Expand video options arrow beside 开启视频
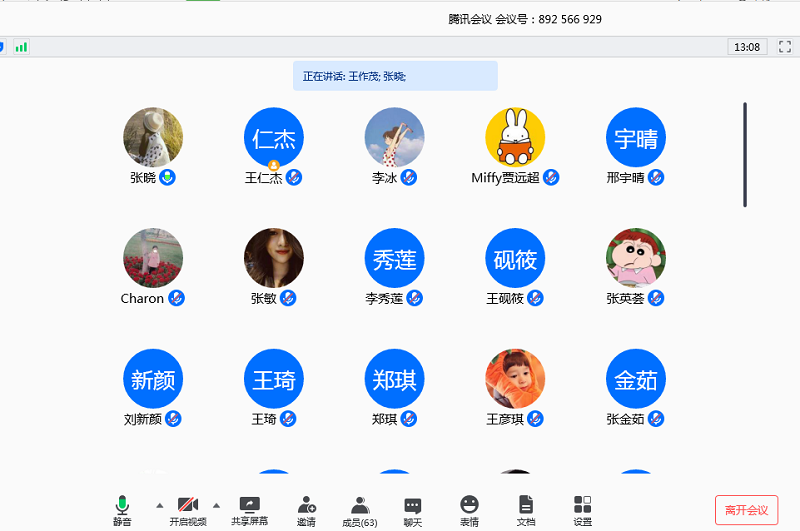This screenshot has width=800, height=531. click(x=216, y=505)
